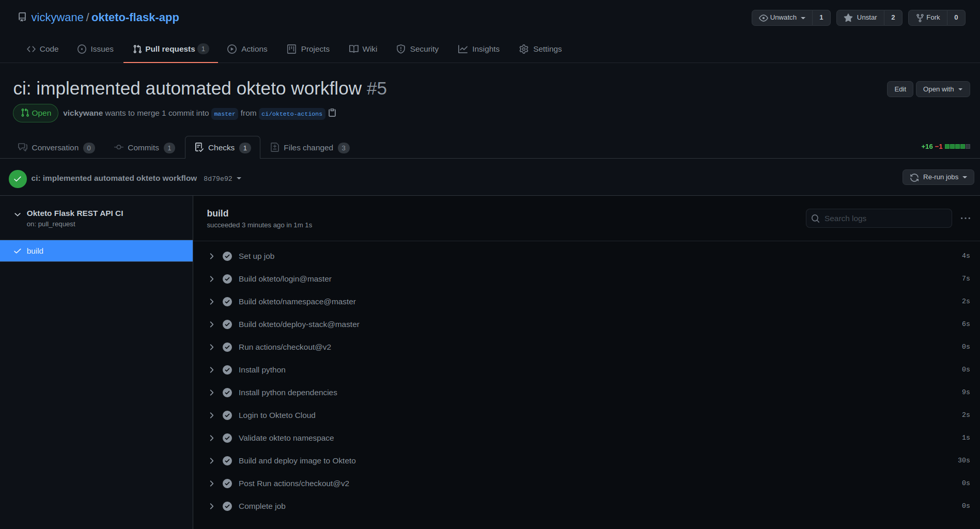Open the Wiki tab
Image resolution: width=980 pixels, height=529 pixels.
pyautogui.click(x=363, y=49)
